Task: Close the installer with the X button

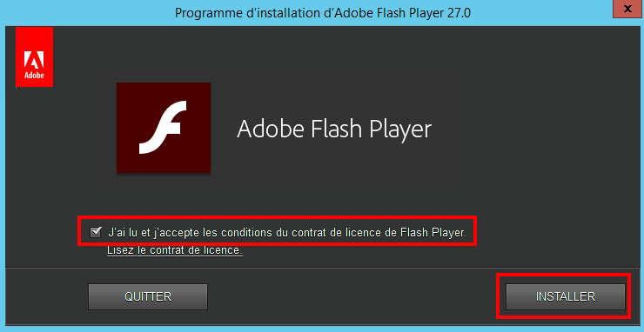Action: pyautogui.click(x=628, y=9)
